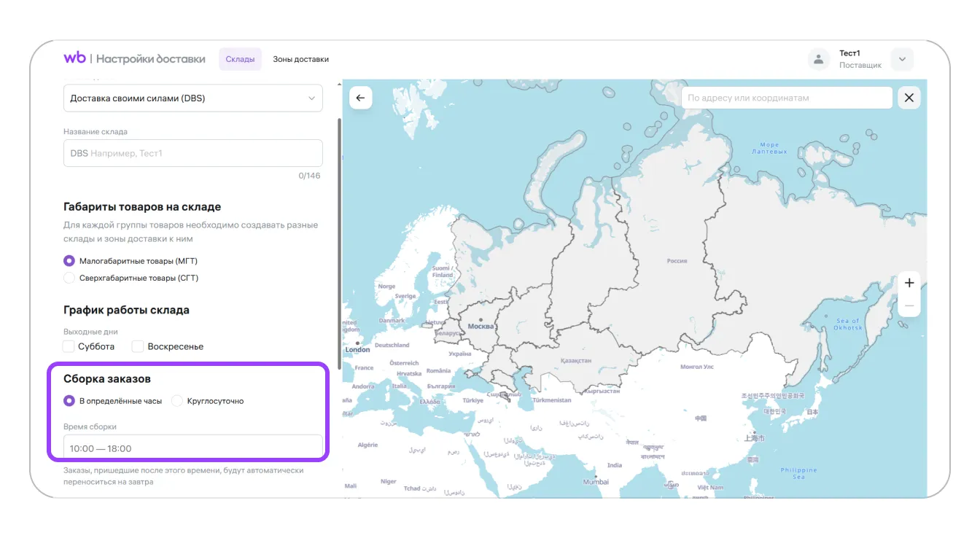The image size is (980, 538).
Task: Close the map search with X button
Action: click(909, 98)
